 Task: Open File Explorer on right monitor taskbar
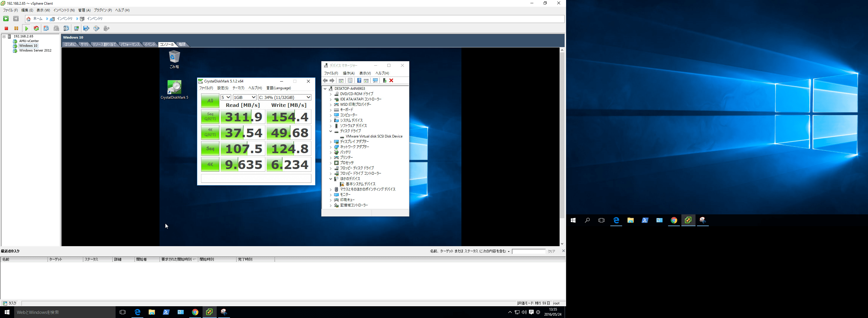630,221
